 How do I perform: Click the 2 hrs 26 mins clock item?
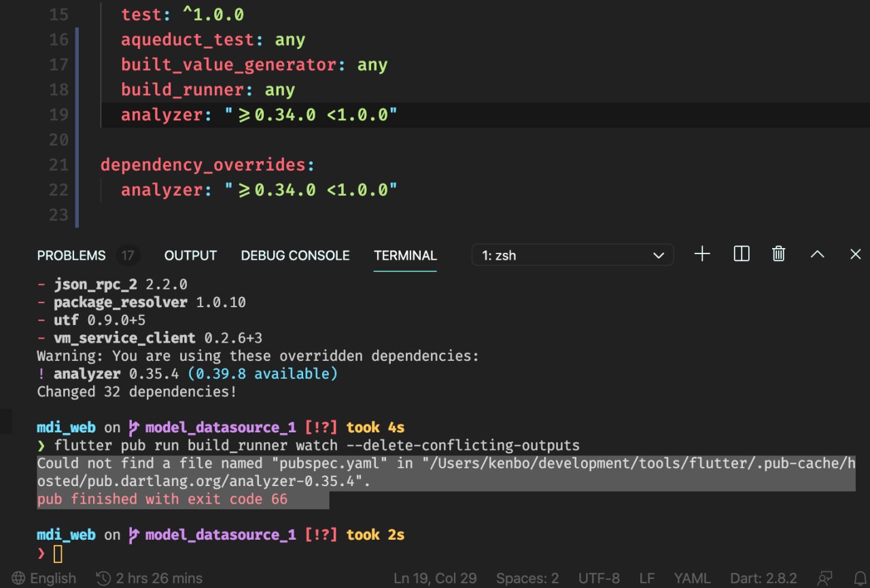click(150, 578)
